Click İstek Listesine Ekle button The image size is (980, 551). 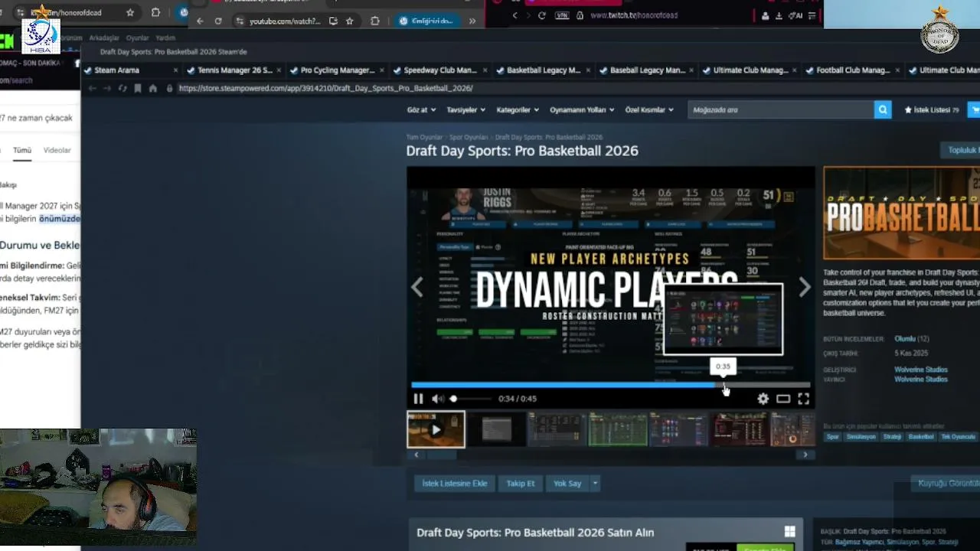pos(455,484)
